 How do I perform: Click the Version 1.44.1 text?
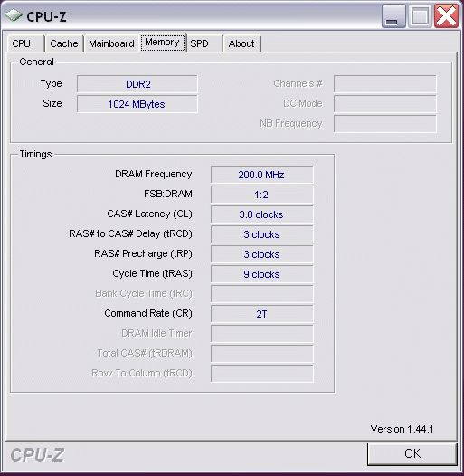(402, 429)
